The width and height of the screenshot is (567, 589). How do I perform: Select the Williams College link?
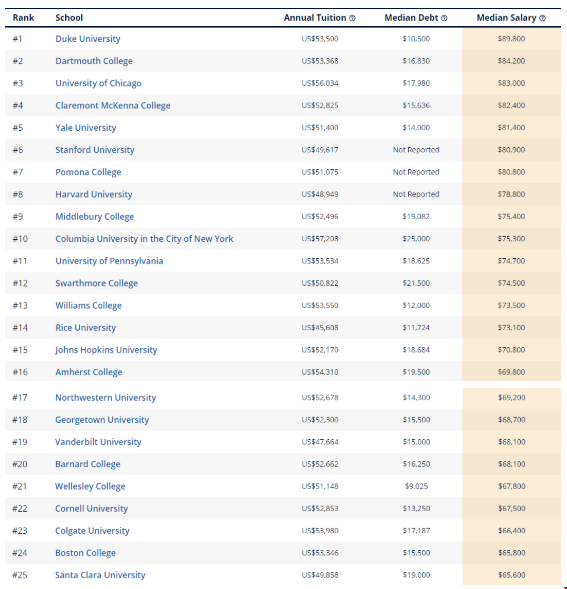(89, 305)
